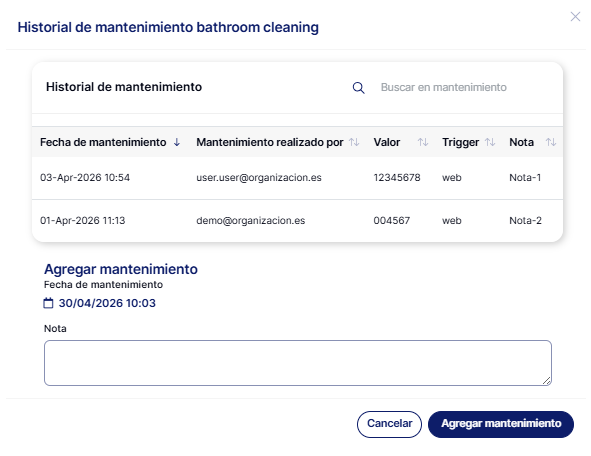Click user.user@organizacion.es cell

(x=259, y=178)
